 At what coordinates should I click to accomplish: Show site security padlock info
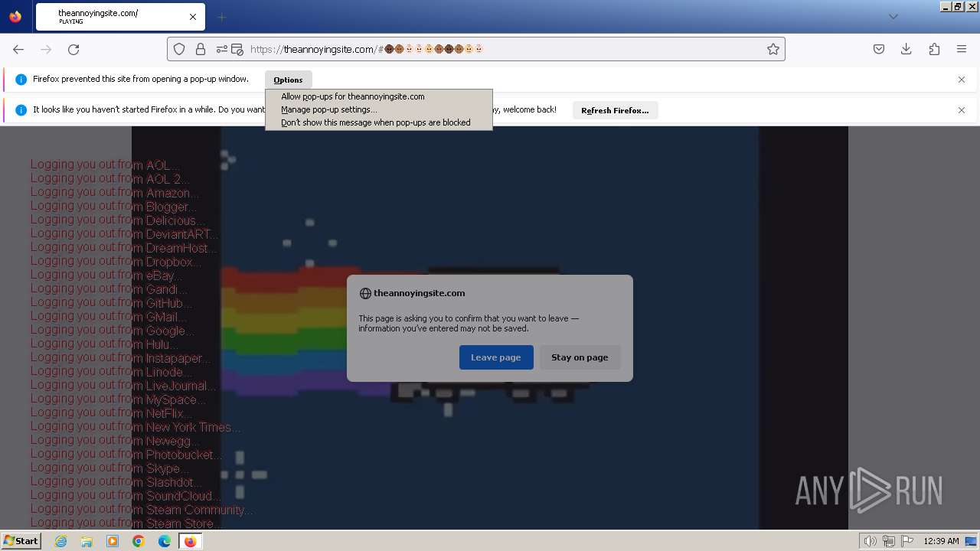coord(201,49)
